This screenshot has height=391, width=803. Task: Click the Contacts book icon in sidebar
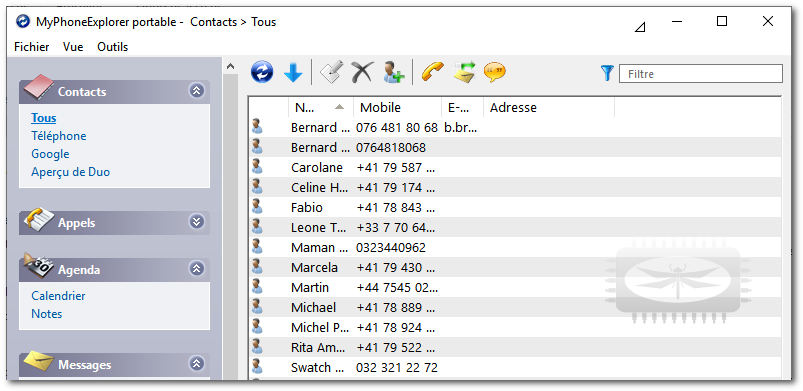click(39, 88)
